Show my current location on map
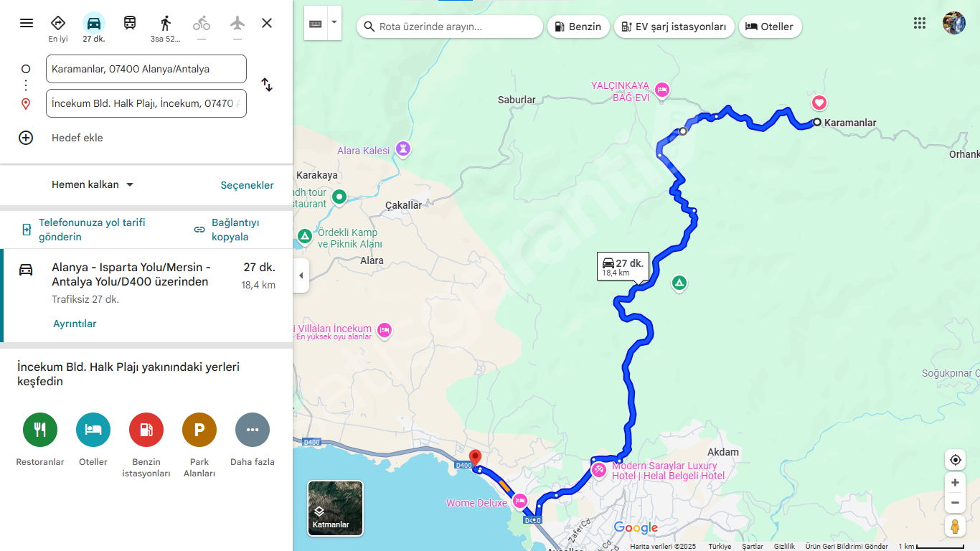Screen dimensions: 980x551 pyautogui.click(x=955, y=460)
